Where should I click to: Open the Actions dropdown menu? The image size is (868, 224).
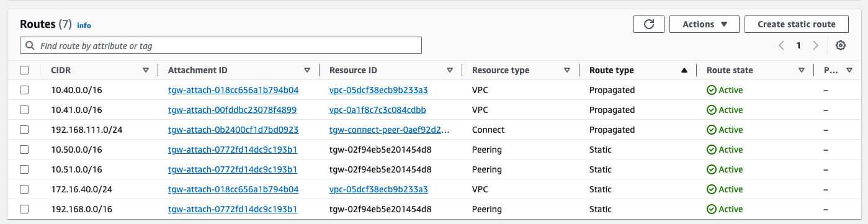(704, 24)
